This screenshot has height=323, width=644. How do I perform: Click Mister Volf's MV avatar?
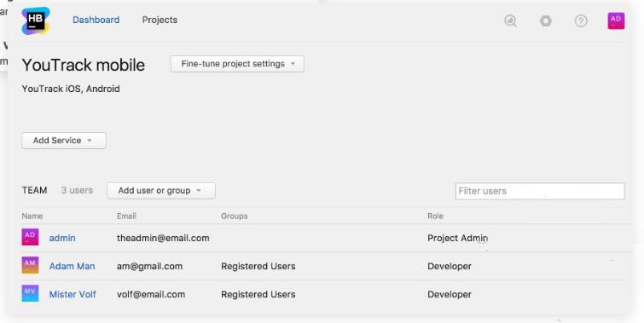coord(30,293)
